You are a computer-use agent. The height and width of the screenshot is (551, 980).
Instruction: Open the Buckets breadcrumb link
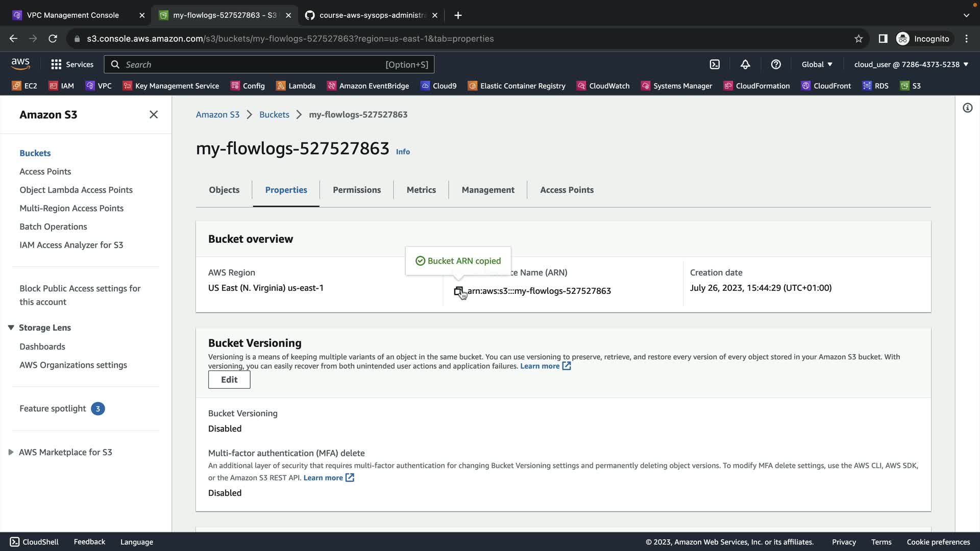tap(274, 115)
